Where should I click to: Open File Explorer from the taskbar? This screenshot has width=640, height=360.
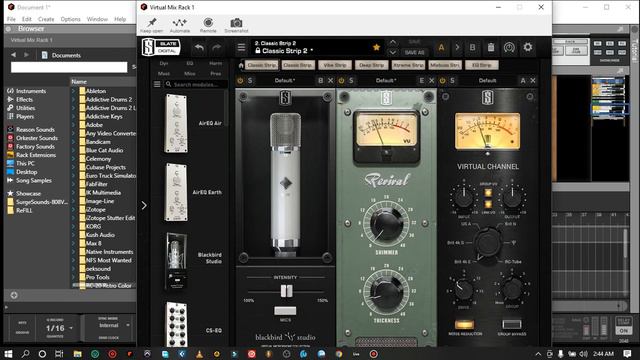click(78, 353)
